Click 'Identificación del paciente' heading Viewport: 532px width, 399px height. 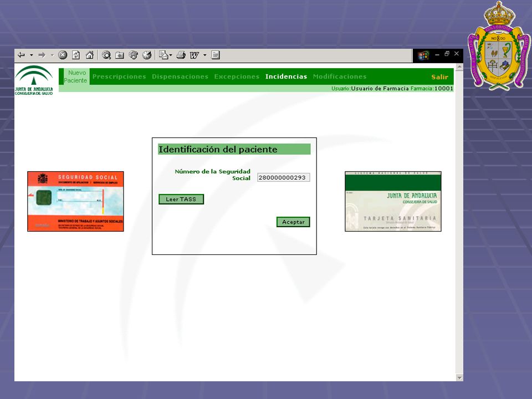(218, 149)
